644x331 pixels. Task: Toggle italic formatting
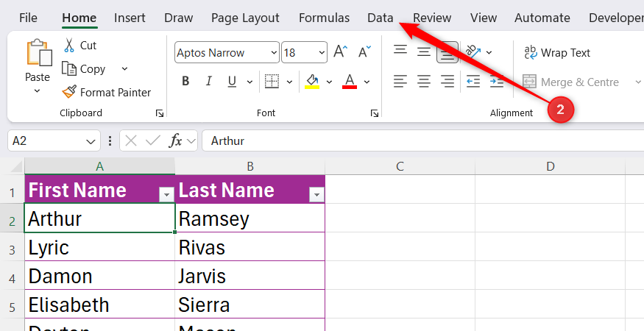coord(208,82)
